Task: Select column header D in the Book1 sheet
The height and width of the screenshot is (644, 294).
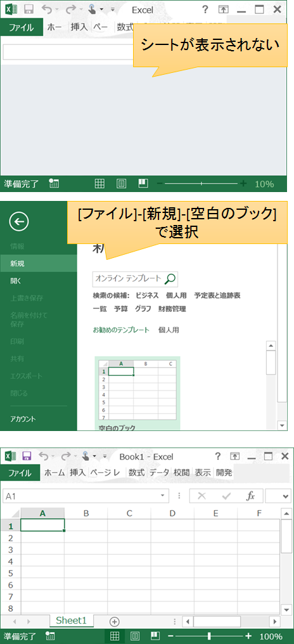Action: coord(172,513)
